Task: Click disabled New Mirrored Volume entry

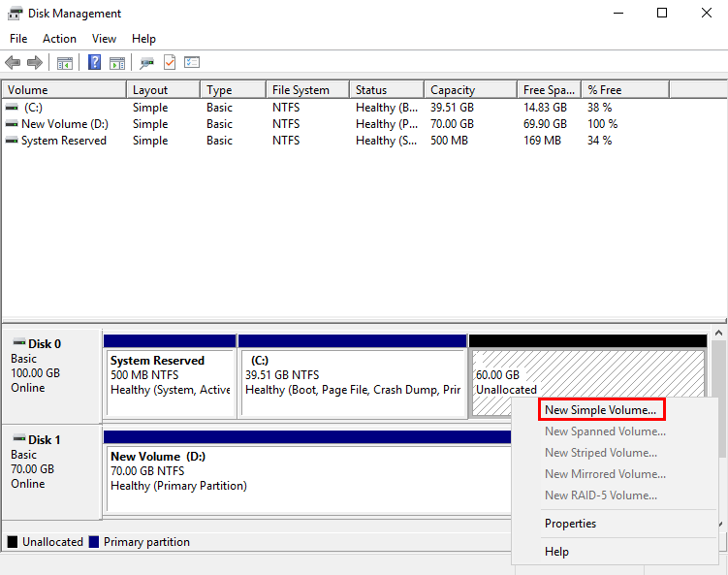Action: click(x=606, y=474)
